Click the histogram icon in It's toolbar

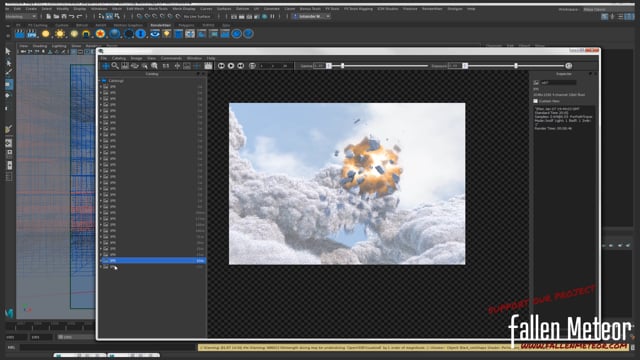pos(125,66)
